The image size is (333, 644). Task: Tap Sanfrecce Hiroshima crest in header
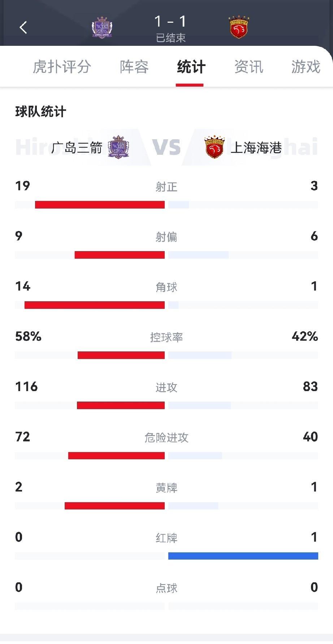(x=102, y=28)
